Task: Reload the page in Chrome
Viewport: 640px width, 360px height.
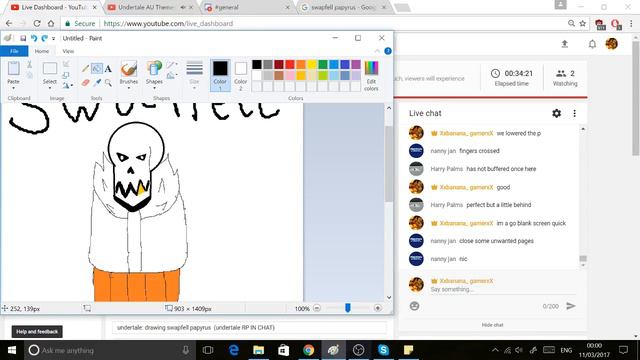Action: pos(37,24)
